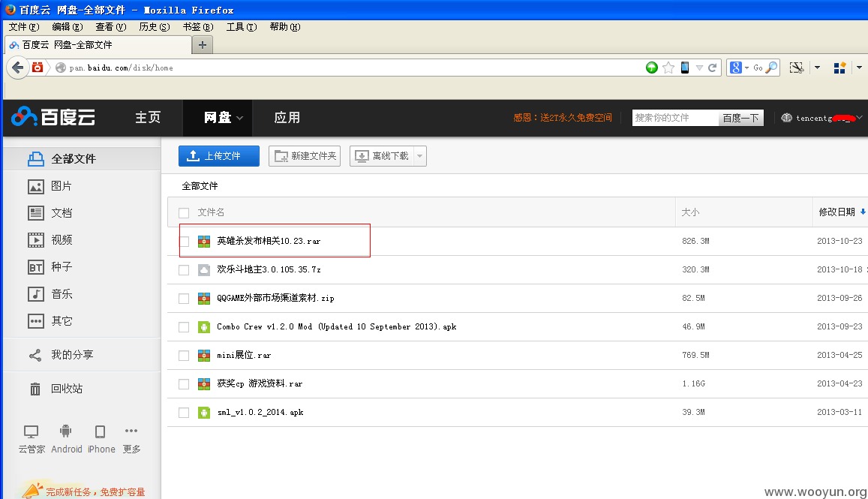Check the box for 获奖cp 游戏资料.rar
The width and height of the screenshot is (868, 499).
184,383
